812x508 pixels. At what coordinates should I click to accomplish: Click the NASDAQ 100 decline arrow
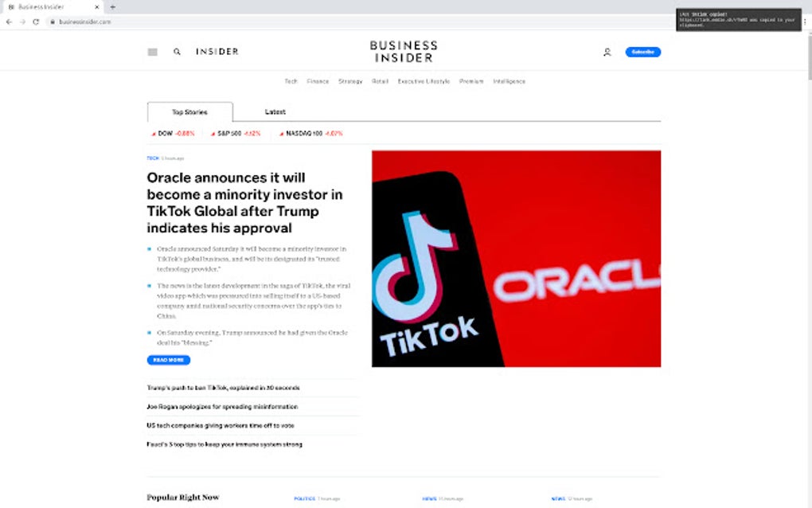pyautogui.click(x=281, y=134)
